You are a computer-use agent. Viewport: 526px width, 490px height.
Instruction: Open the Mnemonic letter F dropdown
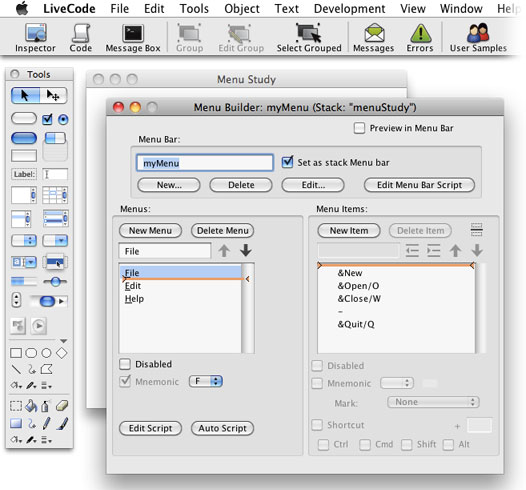206,381
